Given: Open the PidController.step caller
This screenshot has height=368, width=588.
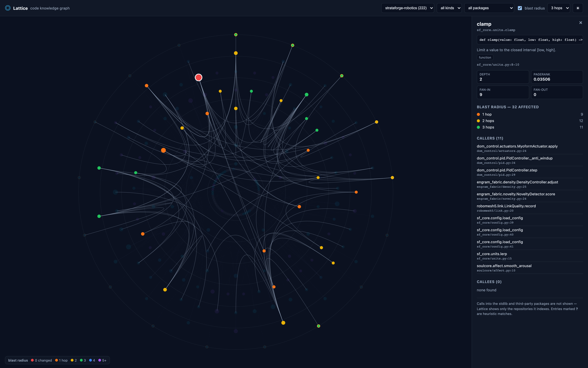Looking at the screenshot, I should [x=530, y=172].
